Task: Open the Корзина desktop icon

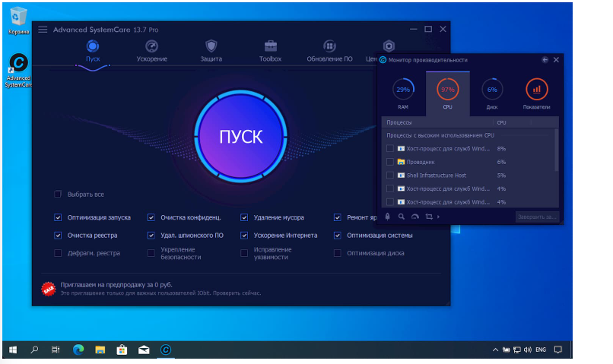Action: [18, 21]
